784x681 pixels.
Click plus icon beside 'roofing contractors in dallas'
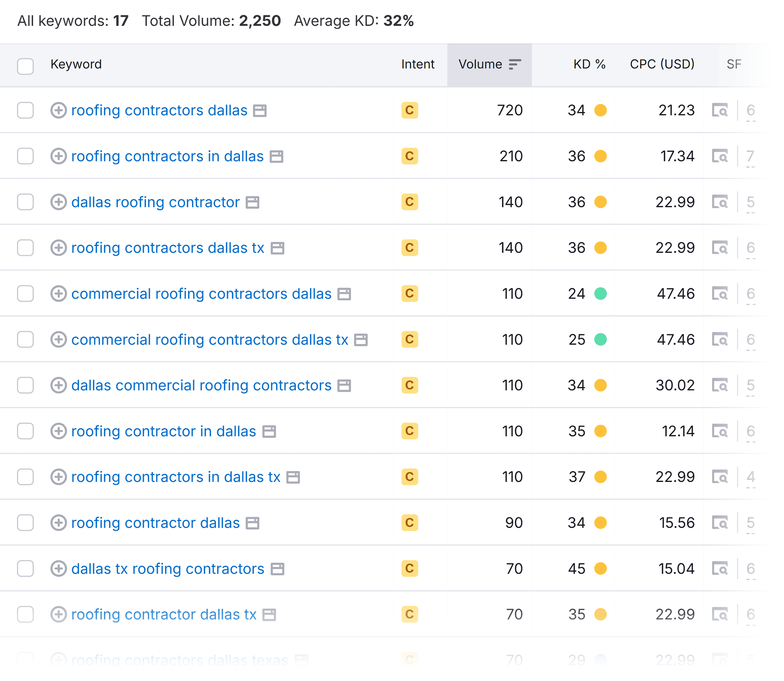59,156
